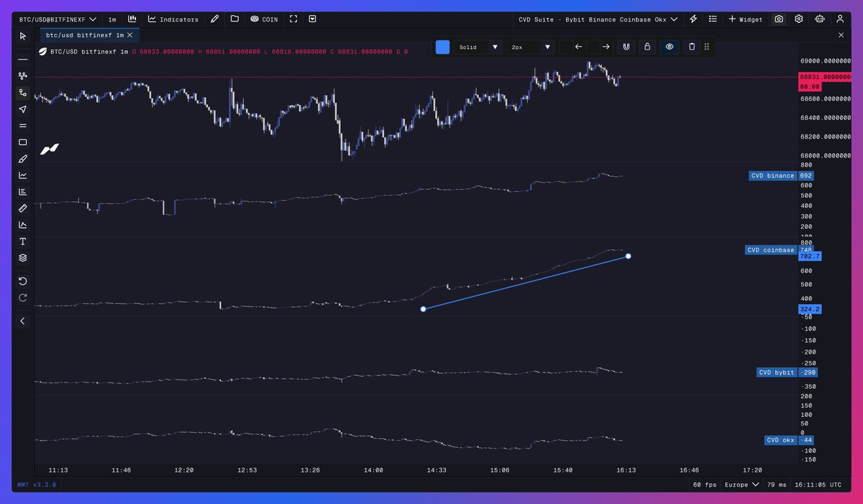Expand the CVD Suite layout dropdown
The width and height of the screenshot is (863, 504).
click(x=598, y=19)
